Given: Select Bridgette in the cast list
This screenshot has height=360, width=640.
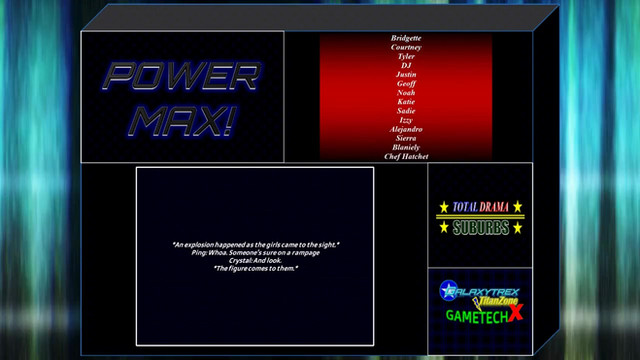Looking at the screenshot, I should pos(406,38).
